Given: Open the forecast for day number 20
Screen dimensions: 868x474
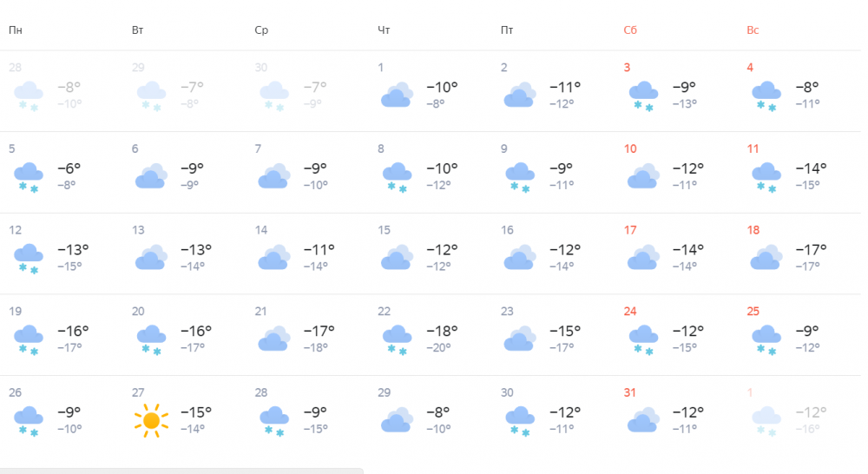Looking at the screenshot, I should (x=138, y=311).
